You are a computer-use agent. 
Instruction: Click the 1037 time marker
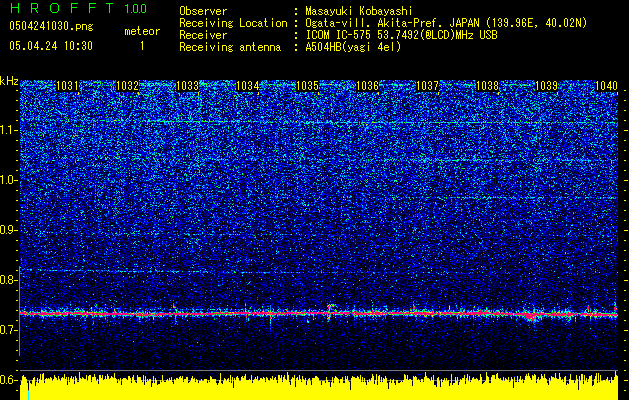tap(428, 86)
